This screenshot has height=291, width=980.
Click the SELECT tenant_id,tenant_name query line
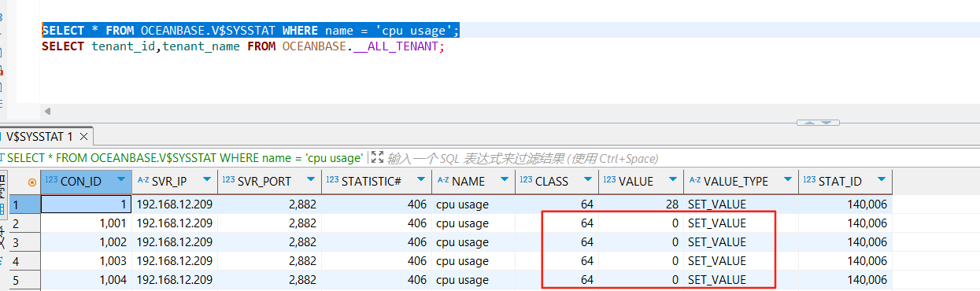coord(243,46)
